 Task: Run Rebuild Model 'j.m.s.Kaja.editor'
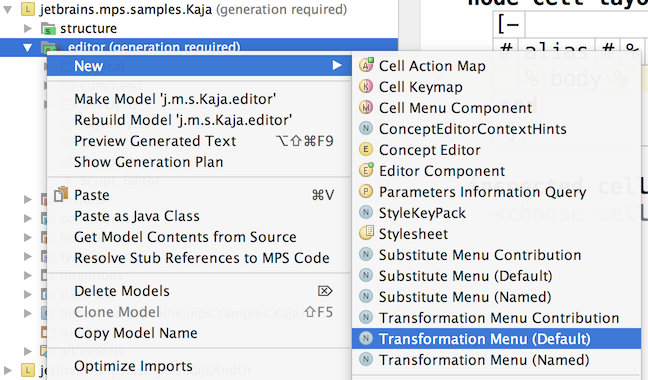click(x=199, y=120)
